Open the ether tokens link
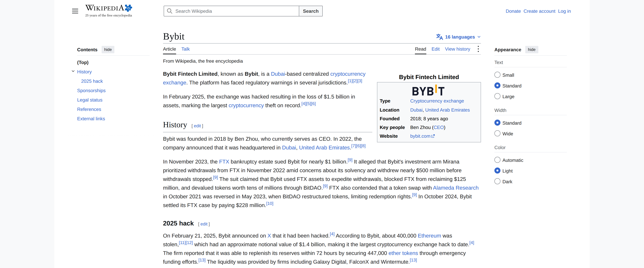This screenshot has height=268, width=644. click(x=403, y=253)
